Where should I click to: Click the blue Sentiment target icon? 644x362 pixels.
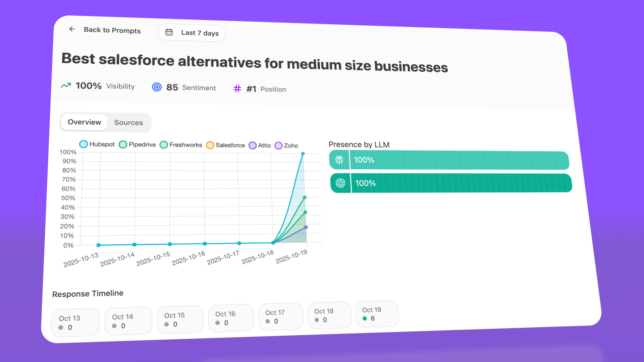pos(156,86)
